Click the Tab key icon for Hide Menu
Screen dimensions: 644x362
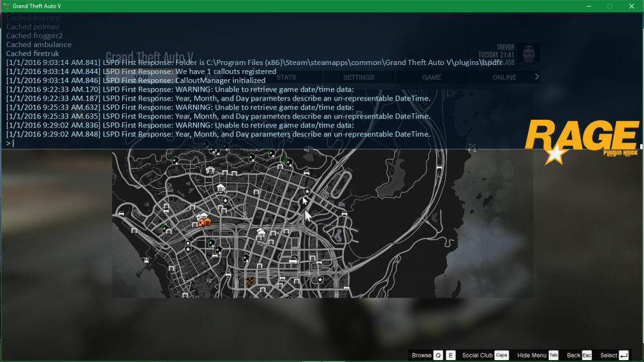pos(553,355)
